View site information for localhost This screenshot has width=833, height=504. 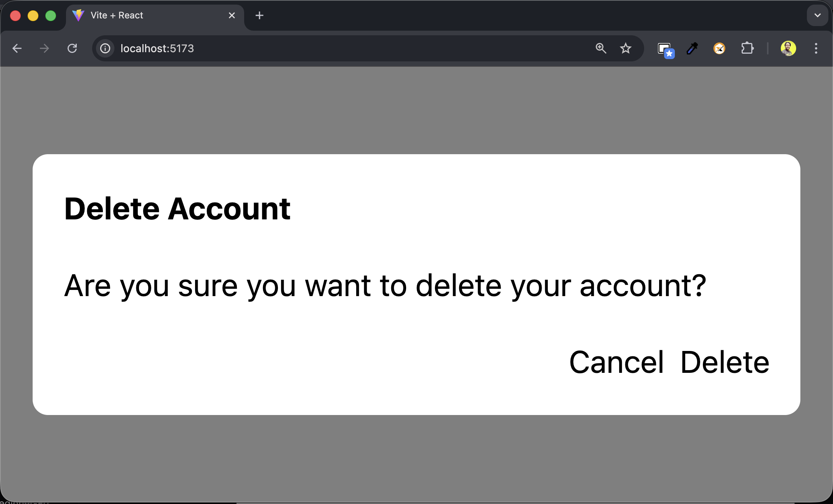[105, 48]
